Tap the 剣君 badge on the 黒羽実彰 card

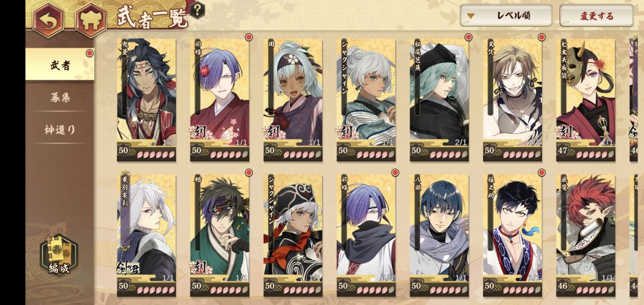point(128,267)
